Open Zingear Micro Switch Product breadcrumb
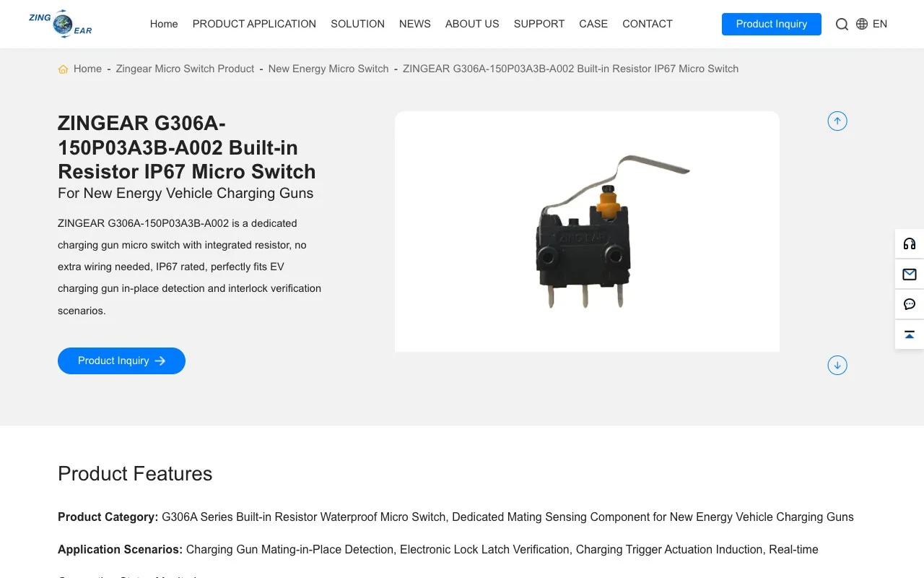Image resolution: width=924 pixels, height=578 pixels. 185,69
